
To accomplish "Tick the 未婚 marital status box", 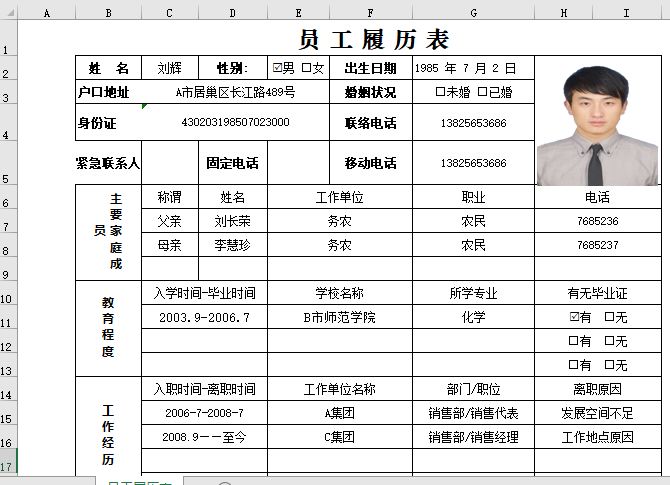I will tap(440, 92).
